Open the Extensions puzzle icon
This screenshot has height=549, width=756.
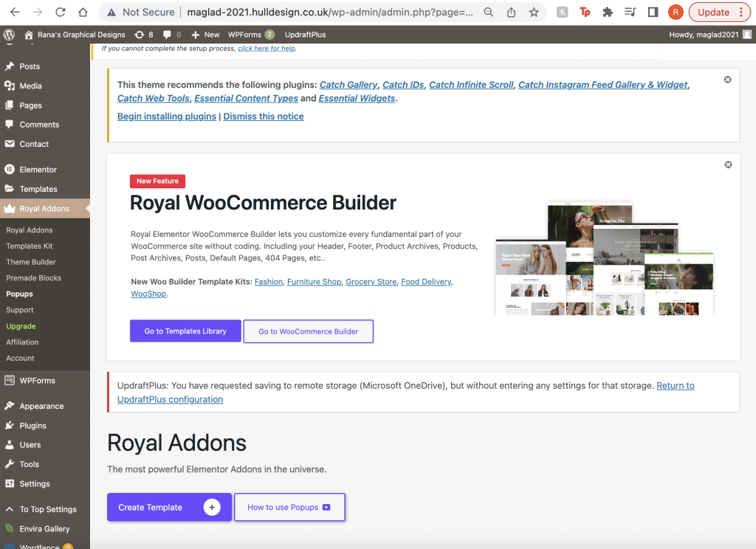coord(608,13)
